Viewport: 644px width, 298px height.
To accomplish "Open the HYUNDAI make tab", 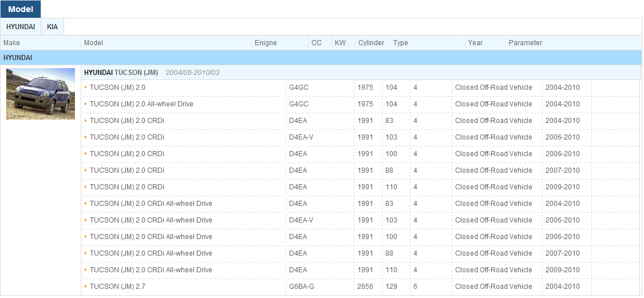I will click(x=21, y=27).
